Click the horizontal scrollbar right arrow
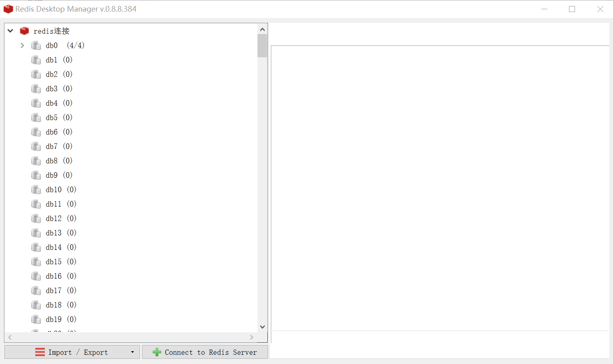Viewport: 613px width, 364px height. [251, 338]
